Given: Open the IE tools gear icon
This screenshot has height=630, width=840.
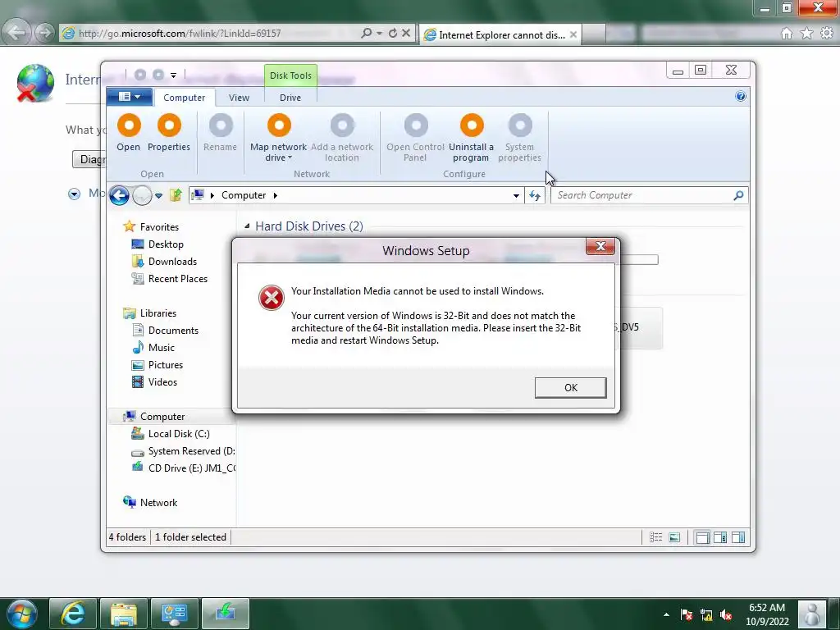Looking at the screenshot, I should pyautogui.click(x=827, y=34).
